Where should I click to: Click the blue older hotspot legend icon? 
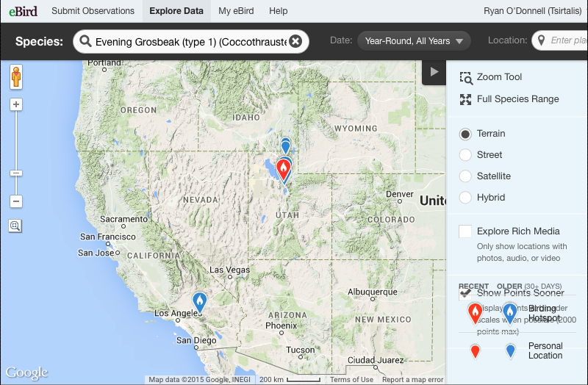point(509,314)
